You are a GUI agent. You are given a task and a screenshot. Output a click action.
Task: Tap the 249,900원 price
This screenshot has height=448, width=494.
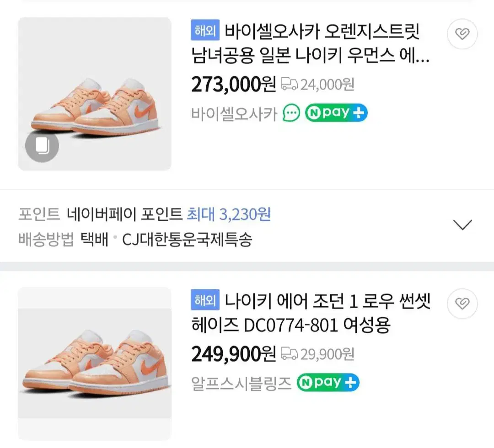pos(233,353)
